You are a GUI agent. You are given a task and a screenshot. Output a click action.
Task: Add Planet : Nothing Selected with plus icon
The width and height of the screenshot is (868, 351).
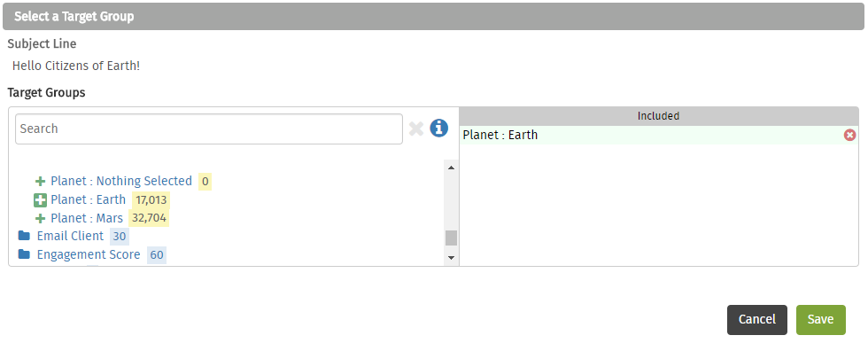tap(40, 181)
